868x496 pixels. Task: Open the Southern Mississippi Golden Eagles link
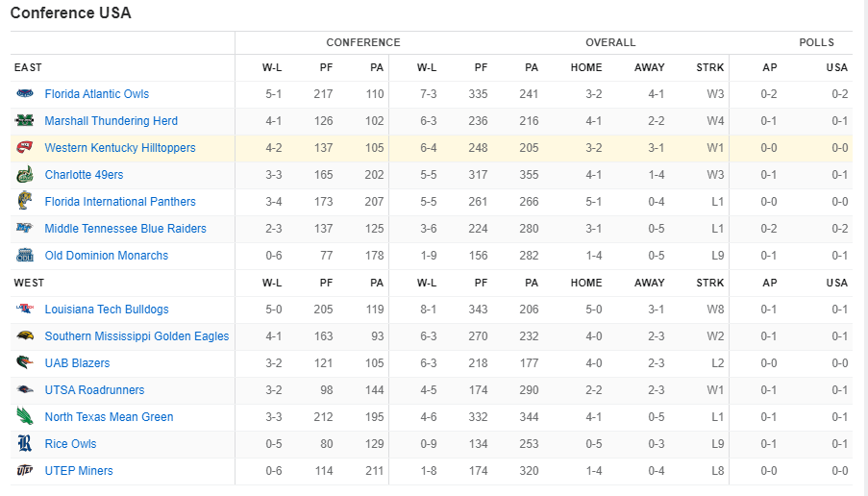136,336
